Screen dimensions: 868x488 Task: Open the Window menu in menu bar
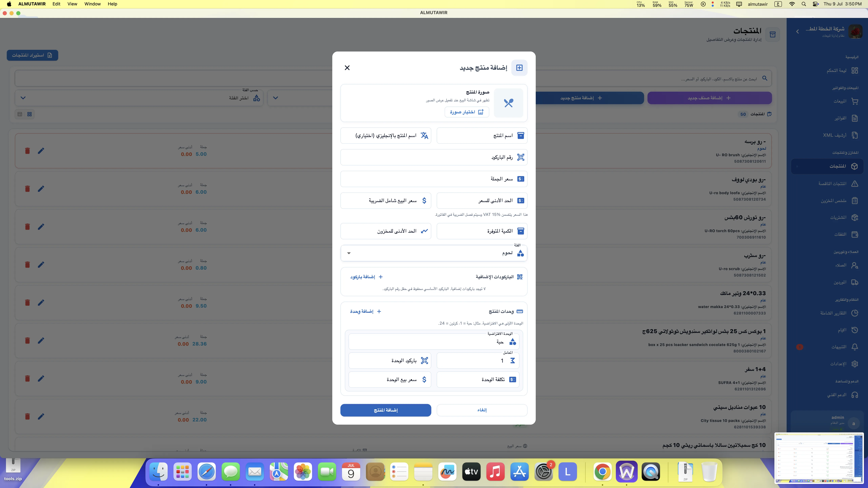pyautogui.click(x=92, y=4)
